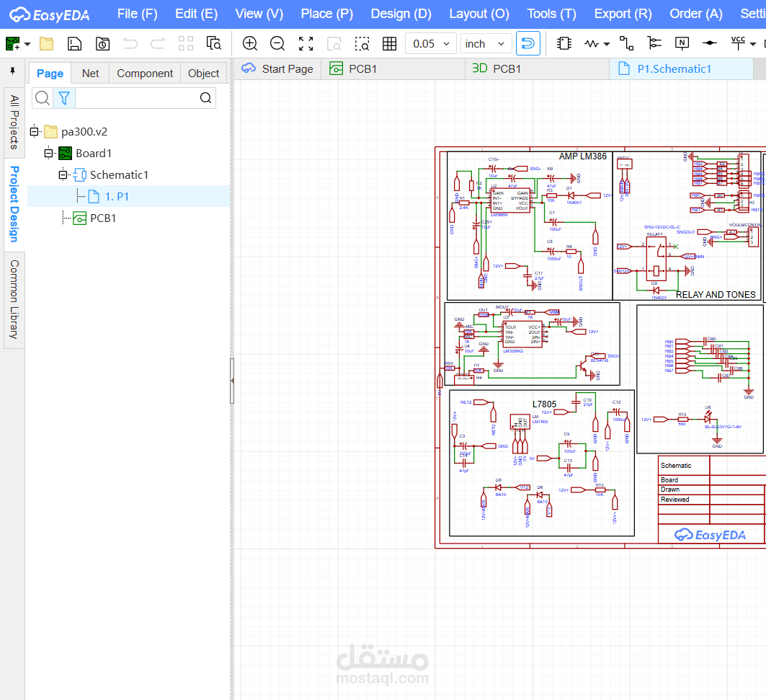Click the resistor symbol tool icon
The image size is (766, 700).
tap(592, 44)
